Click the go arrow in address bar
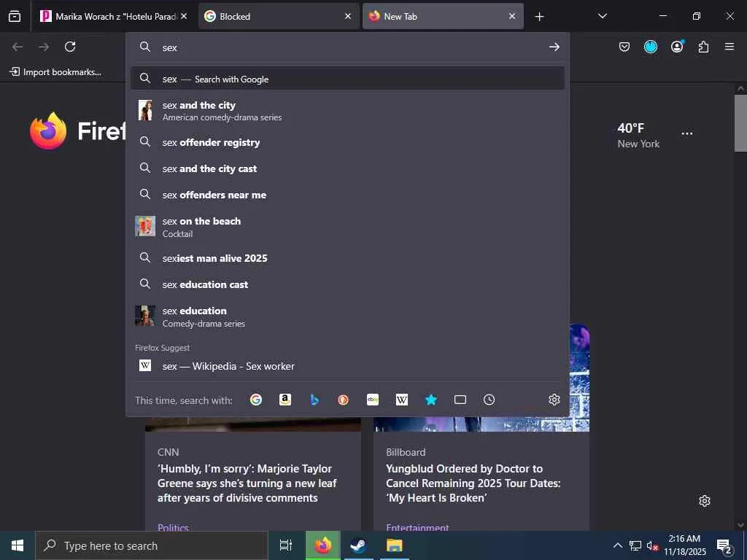The width and height of the screenshot is (747, 560). 554,47
